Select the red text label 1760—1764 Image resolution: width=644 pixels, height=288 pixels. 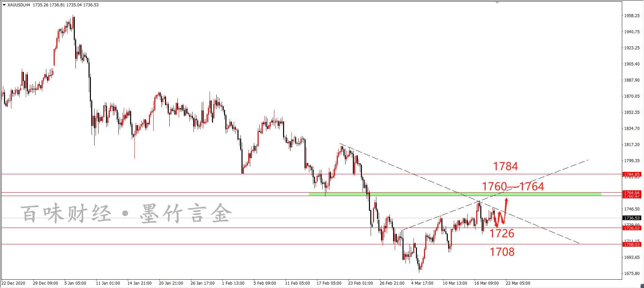tap(513, 186)
